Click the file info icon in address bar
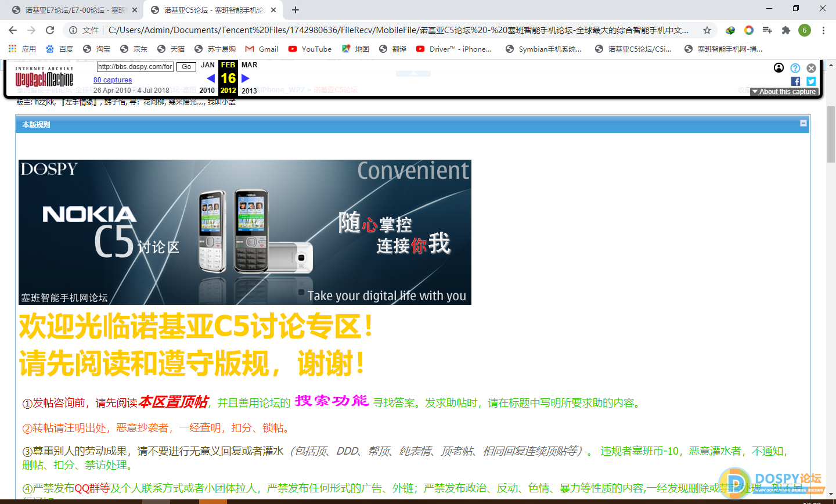The width and height of the screenshot is (836, 504). point(73,30)
